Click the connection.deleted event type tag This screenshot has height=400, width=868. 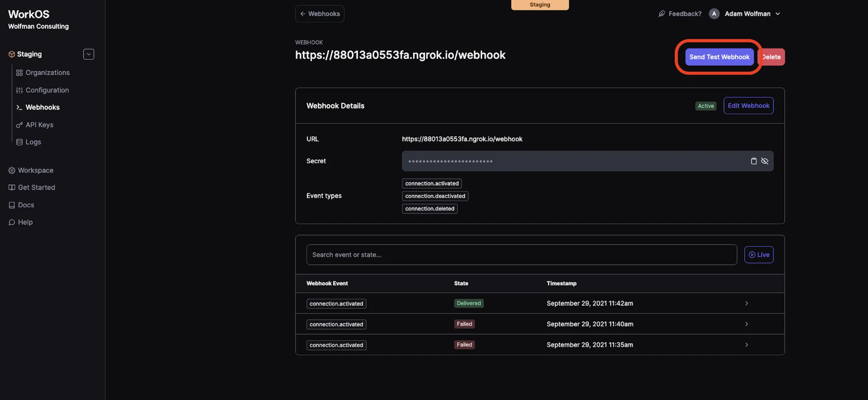pyautogui.click(x=430, y=209)
